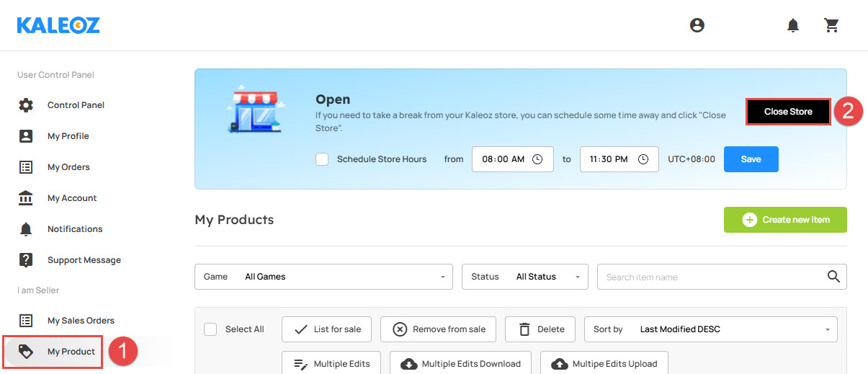868x374 pixels.
Task: Enable the Schedule Store Hours checkbox
Action: [x=322, y=159]
